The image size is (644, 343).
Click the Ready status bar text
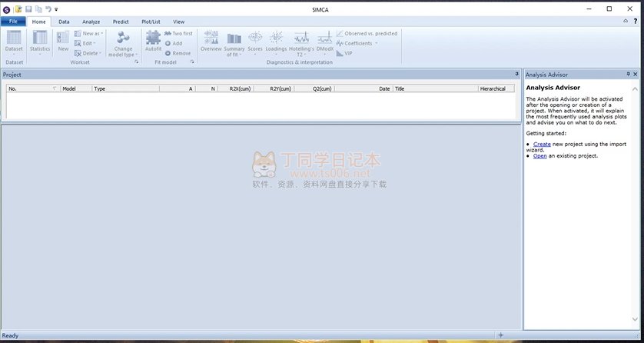(x=10, y=335)
